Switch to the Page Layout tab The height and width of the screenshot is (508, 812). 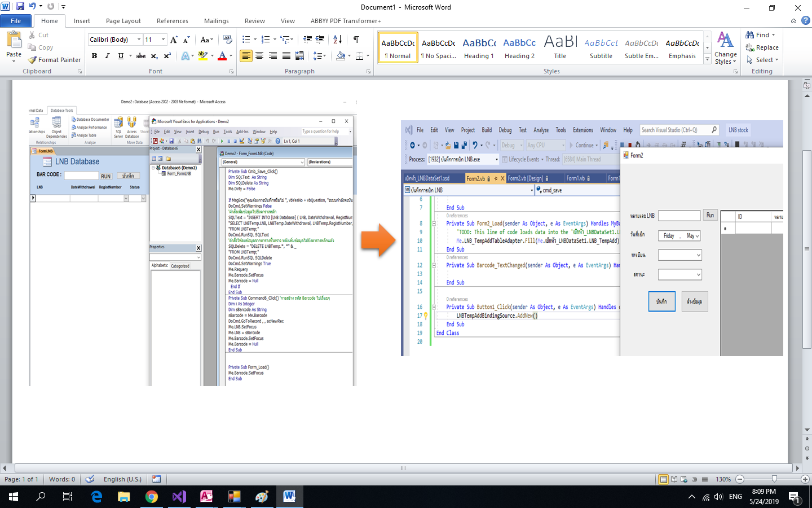pos(123,21)
